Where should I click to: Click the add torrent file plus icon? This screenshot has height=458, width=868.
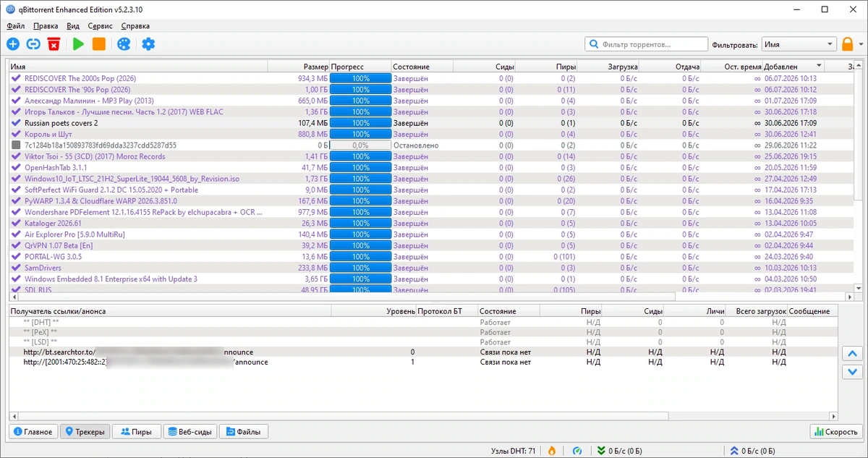point(13,44)
